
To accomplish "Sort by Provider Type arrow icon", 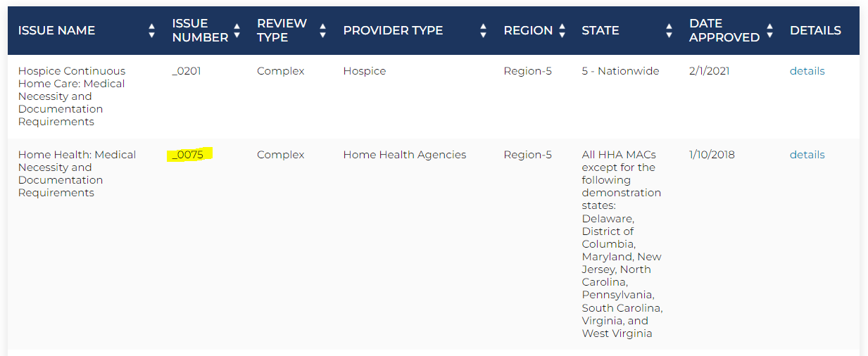I will (484, 31).
